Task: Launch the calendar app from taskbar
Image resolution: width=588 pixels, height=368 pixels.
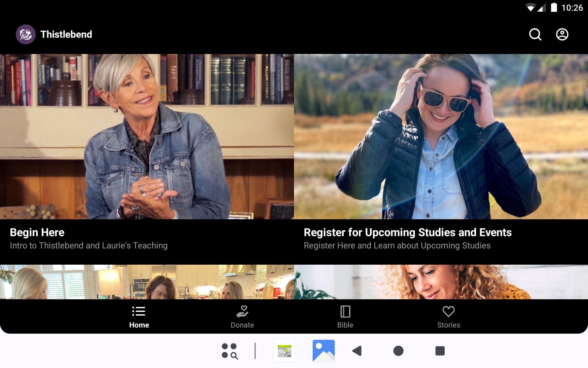Action: 284,351
